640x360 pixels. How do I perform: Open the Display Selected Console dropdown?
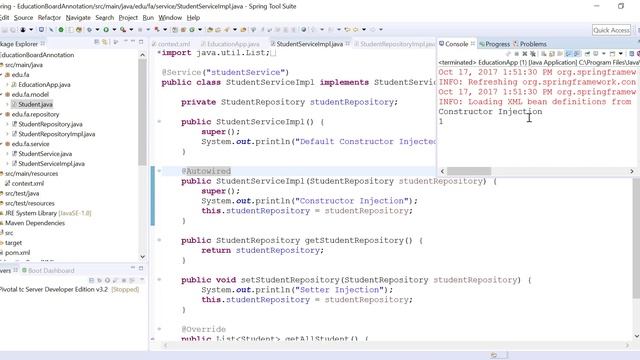(604, 53)
